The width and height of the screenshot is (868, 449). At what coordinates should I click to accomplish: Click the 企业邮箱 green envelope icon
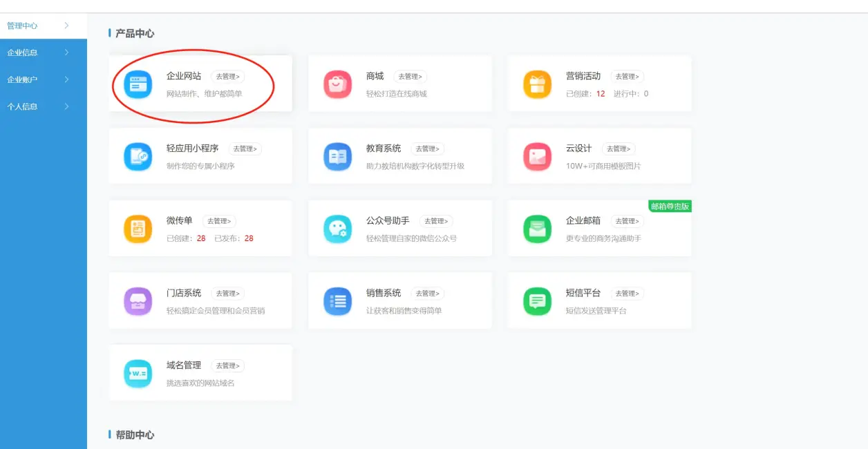pyautogui.click(x=537, y=229)
